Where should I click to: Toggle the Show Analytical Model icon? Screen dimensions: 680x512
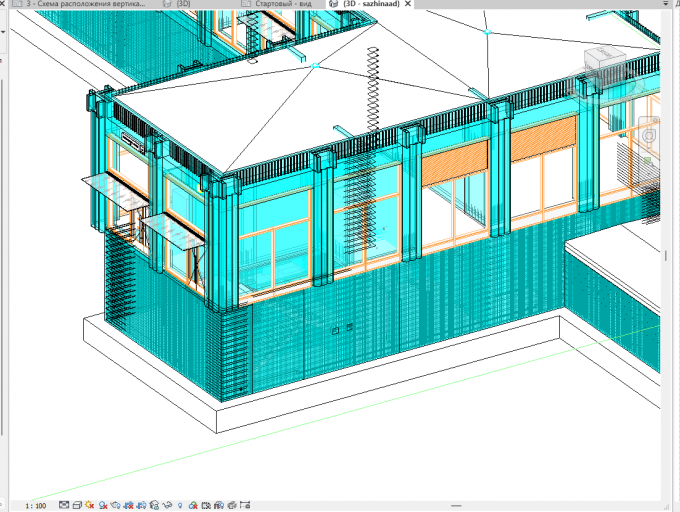(219, 505)
